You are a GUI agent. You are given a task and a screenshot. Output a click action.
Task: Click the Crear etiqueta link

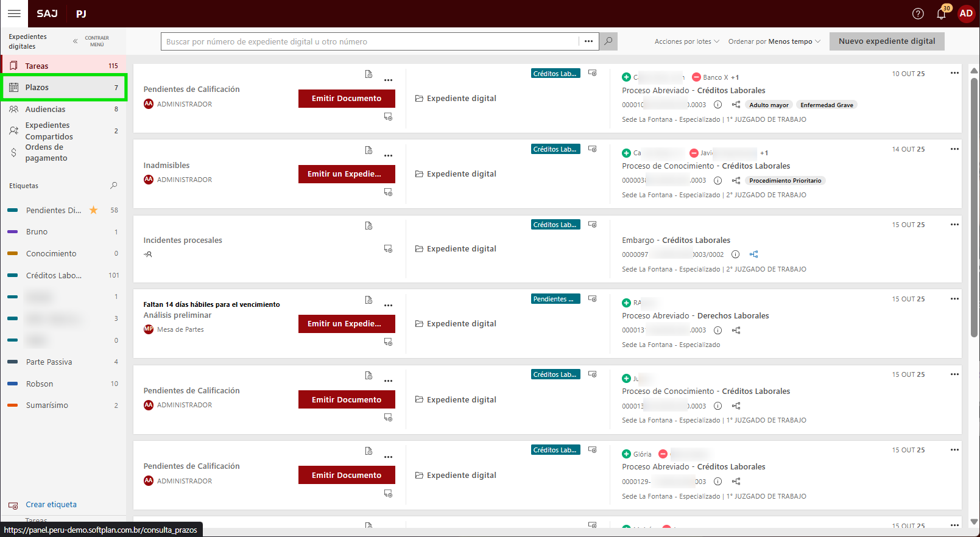coord(51,505)
